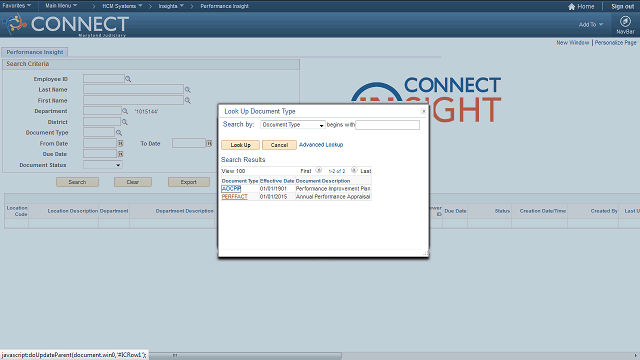Click the Last Name input field
The height and width of the screenshot is (360, 640).
coord(133,89)
